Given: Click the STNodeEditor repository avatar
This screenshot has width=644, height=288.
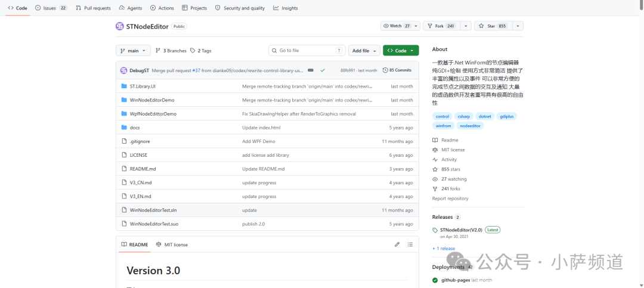Looking at the screenshot, I should pyautogui.click(x=119, y=26).
